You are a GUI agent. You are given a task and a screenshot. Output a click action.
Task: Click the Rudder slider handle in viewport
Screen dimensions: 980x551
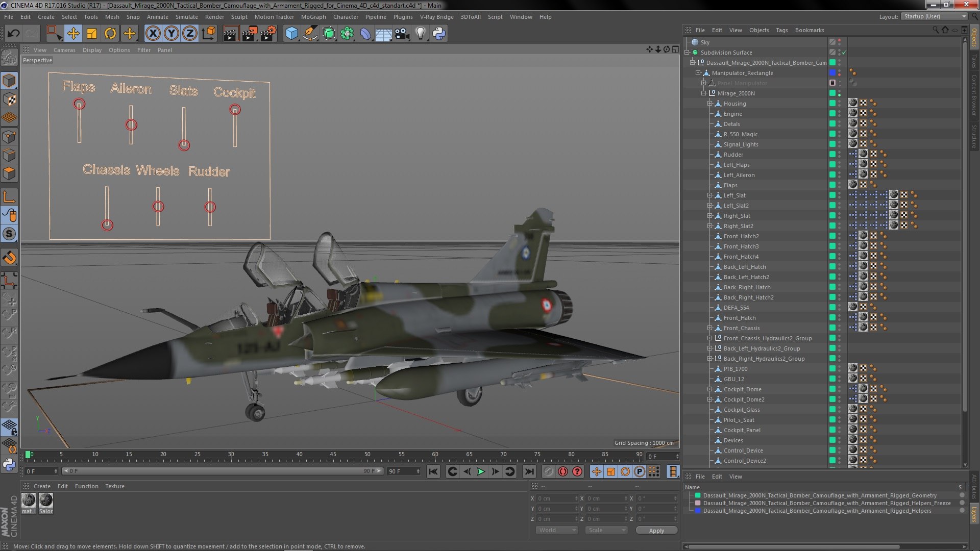tap(210, 207)
